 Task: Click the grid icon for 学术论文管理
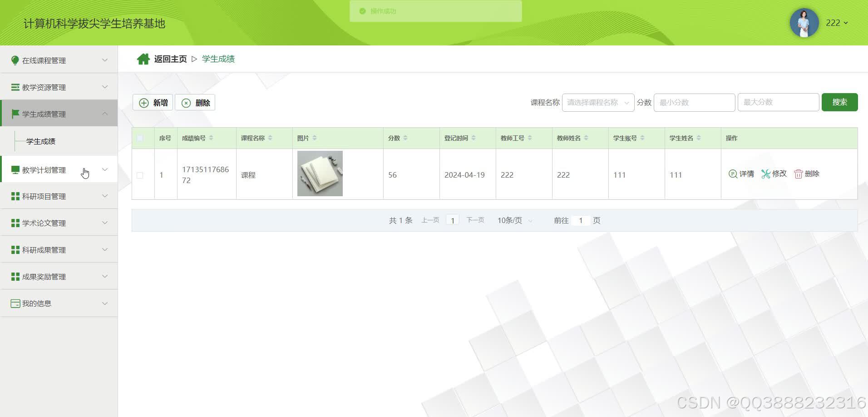tap(15, 223)
